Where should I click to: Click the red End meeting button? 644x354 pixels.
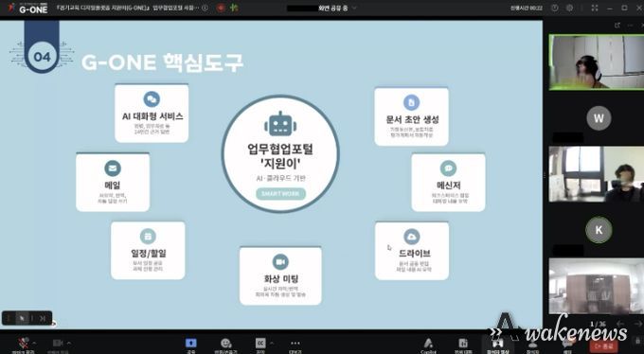point(603,346)
